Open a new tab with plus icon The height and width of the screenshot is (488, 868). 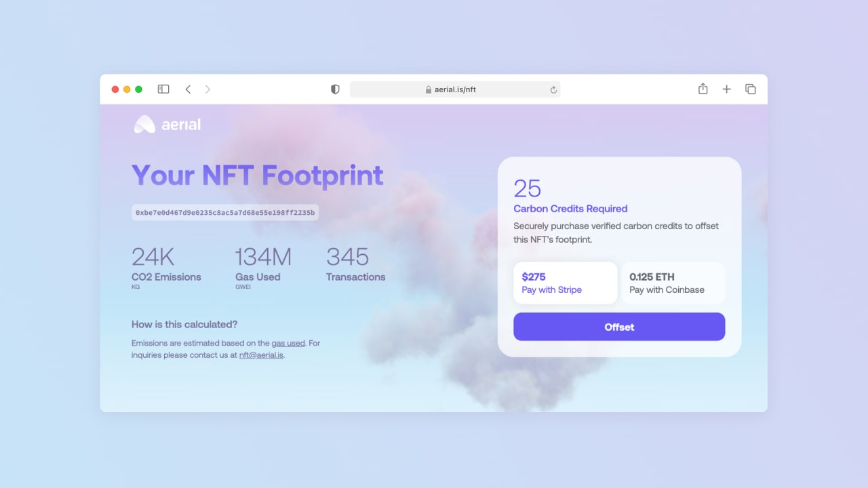tap(726, 89)
